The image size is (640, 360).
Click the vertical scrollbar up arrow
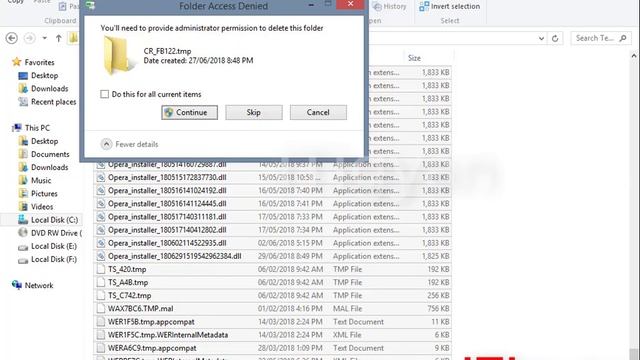click(x=634, y=56)
